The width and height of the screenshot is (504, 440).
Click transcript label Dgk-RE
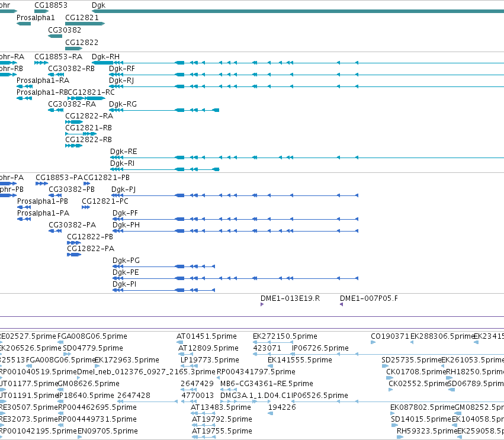[x=123, y=152]
